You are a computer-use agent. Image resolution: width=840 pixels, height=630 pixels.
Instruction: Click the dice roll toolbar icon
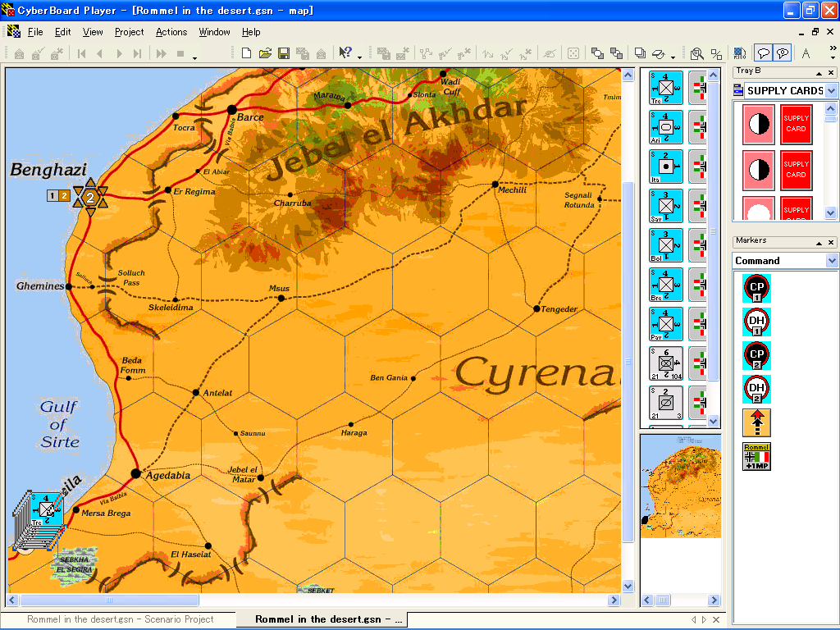coord(573,53)
